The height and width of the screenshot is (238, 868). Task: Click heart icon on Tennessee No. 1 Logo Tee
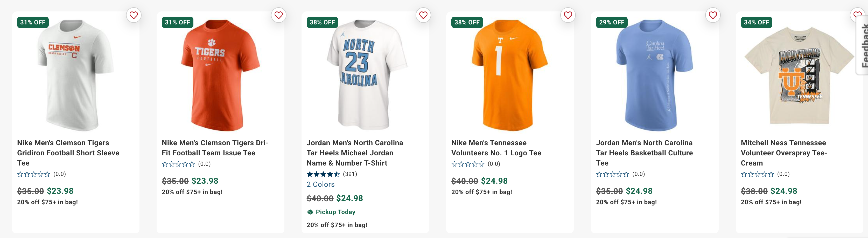(x=568, y=15)
